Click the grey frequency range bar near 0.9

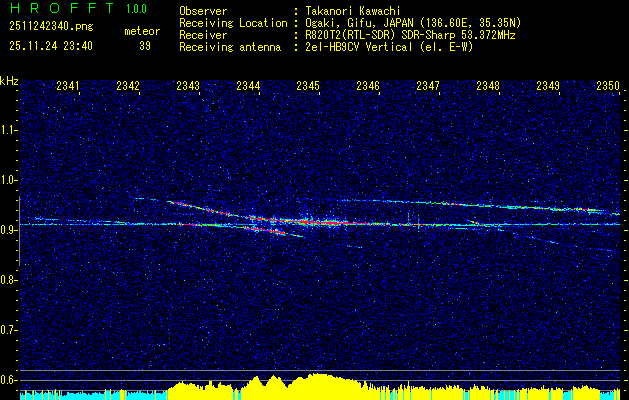(19, 231)
